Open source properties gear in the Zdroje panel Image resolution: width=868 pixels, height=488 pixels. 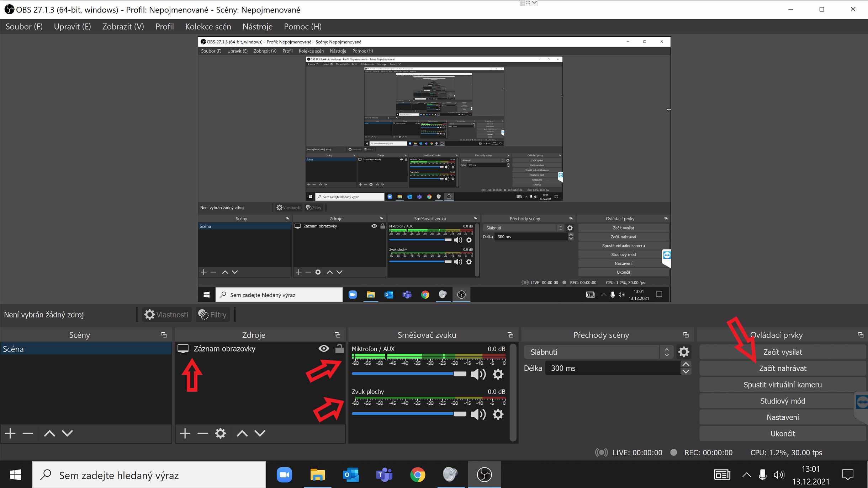point(221,433)
